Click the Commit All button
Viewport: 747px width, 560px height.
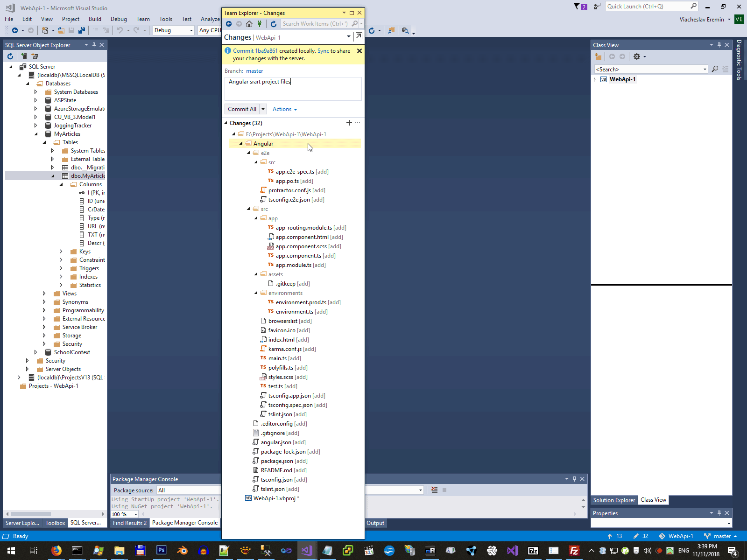(x=242, y=109)
